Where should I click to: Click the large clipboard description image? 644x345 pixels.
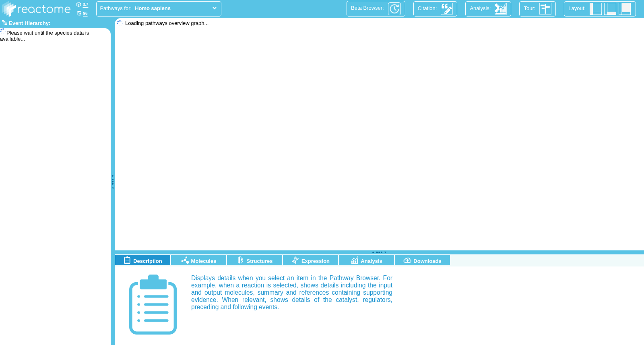coord(153,304)
